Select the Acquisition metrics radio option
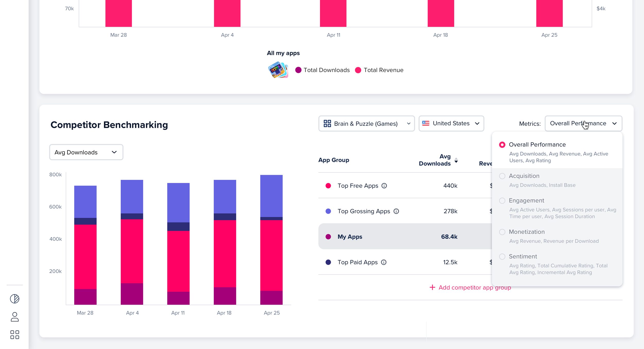The height and width of the screenshot is (349, 644). [502, 176]
